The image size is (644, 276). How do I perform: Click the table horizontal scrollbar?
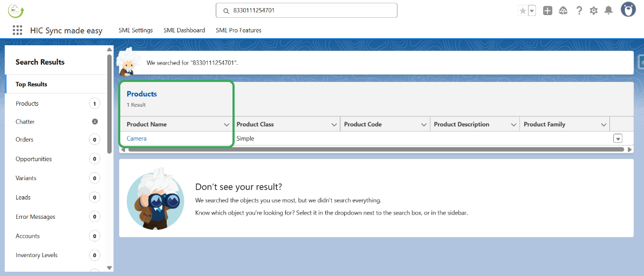(x=376, y=149)
